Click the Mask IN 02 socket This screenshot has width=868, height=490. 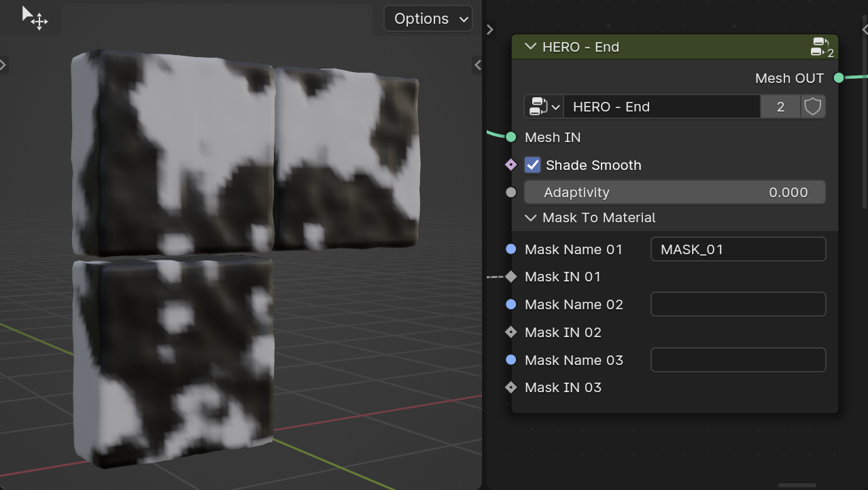click(511, 332)
